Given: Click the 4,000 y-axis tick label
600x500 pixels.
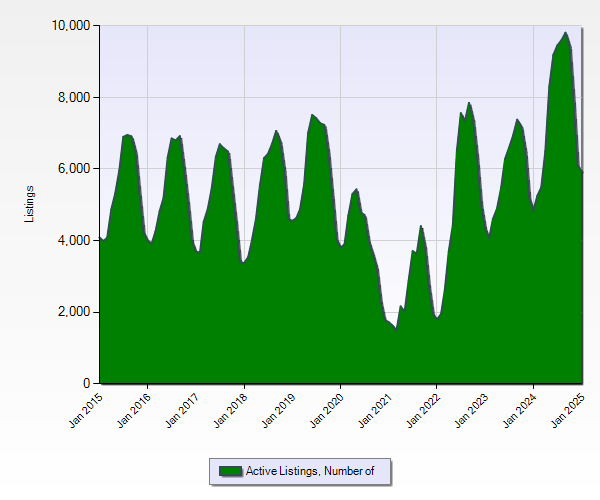Looking at the screenshot, I should click(73, 241).
